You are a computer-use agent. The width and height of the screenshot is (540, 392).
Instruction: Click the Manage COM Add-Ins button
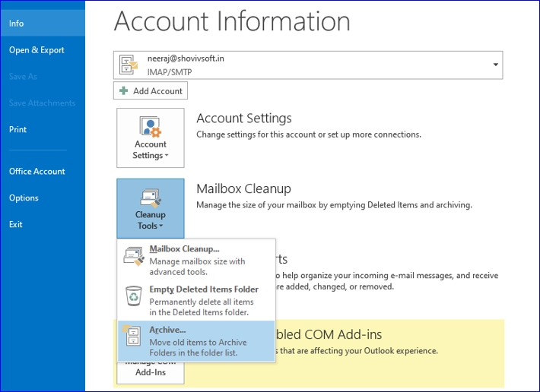pyautogui.click(x=151, y=371)
